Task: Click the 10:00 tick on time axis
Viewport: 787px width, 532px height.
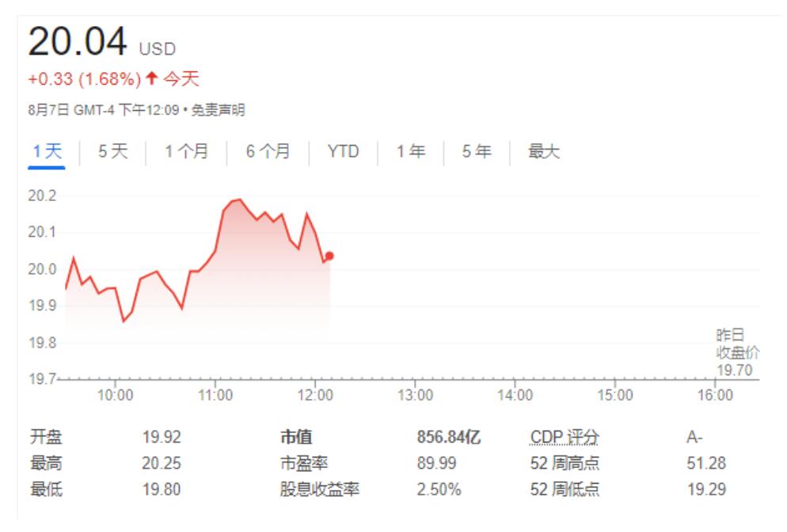Action: (x=116, y=395)
